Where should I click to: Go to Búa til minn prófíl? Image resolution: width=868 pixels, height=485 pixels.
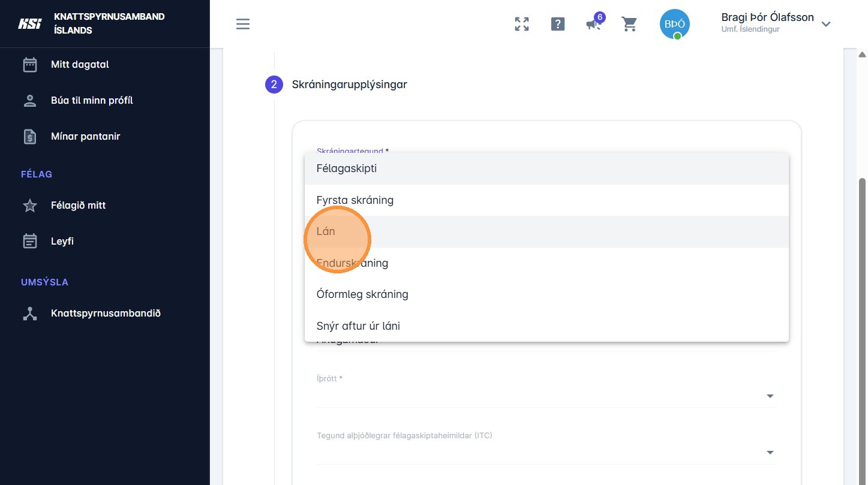pyautogui.click(x=92, y=100)
